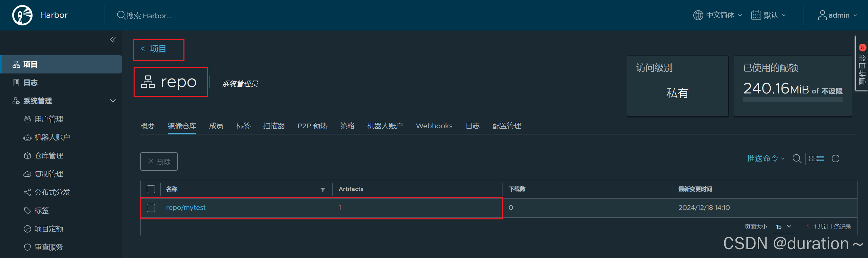Switch to the 配置管理 tab
The image size is (868, 258).
pos(507,126)
